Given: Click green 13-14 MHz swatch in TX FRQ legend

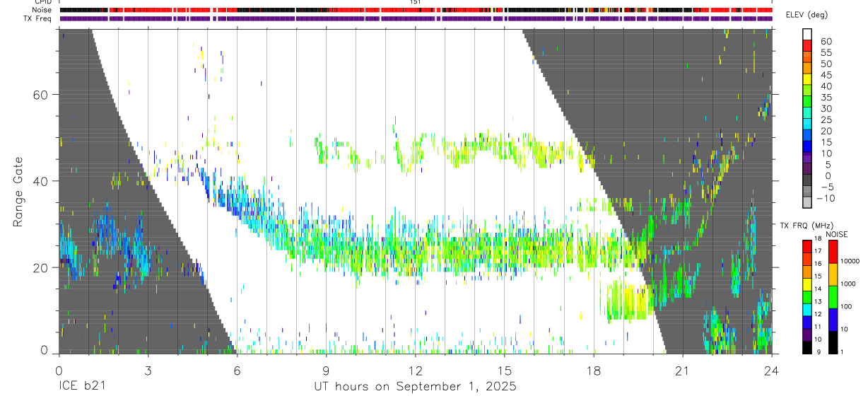Looking at the screenshot, I should click(807, 296).
